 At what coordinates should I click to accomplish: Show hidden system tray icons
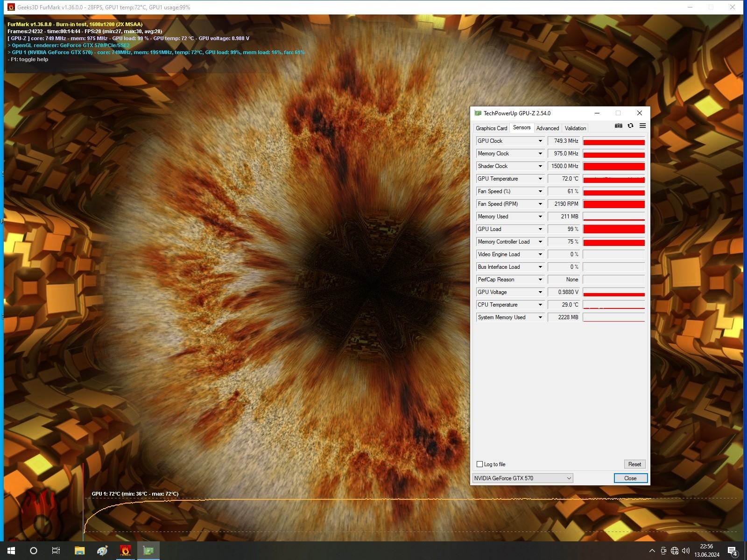click(652, 551)
